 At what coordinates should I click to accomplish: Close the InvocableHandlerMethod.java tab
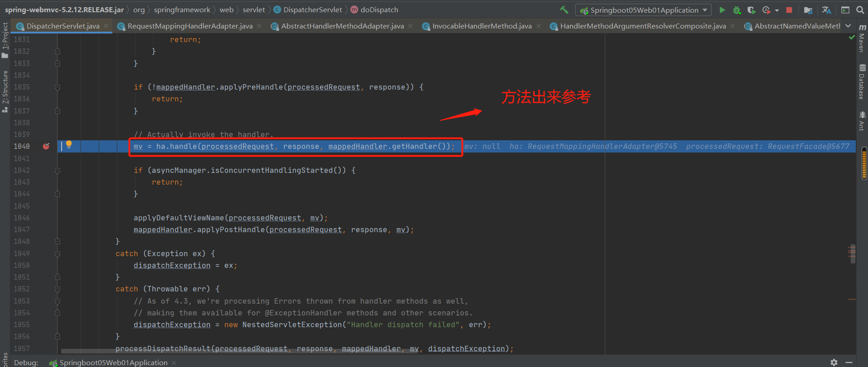coord(539,26)
